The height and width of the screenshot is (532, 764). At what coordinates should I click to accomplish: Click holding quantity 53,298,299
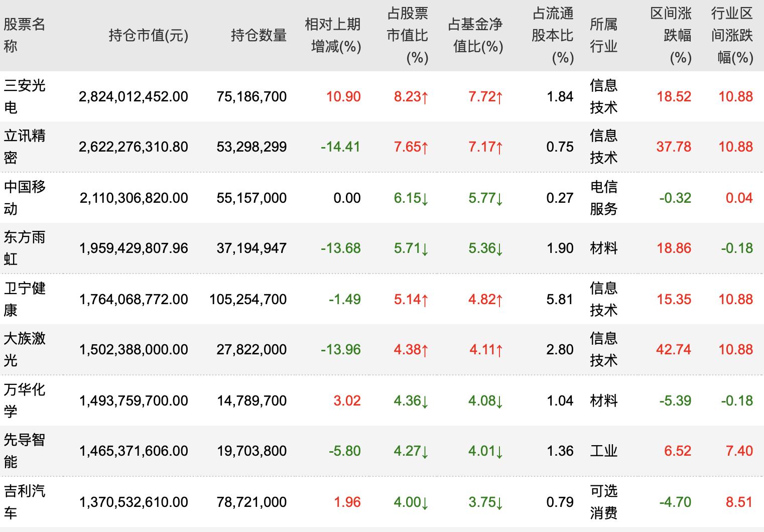pyautogui.click(x=251, y=147)
